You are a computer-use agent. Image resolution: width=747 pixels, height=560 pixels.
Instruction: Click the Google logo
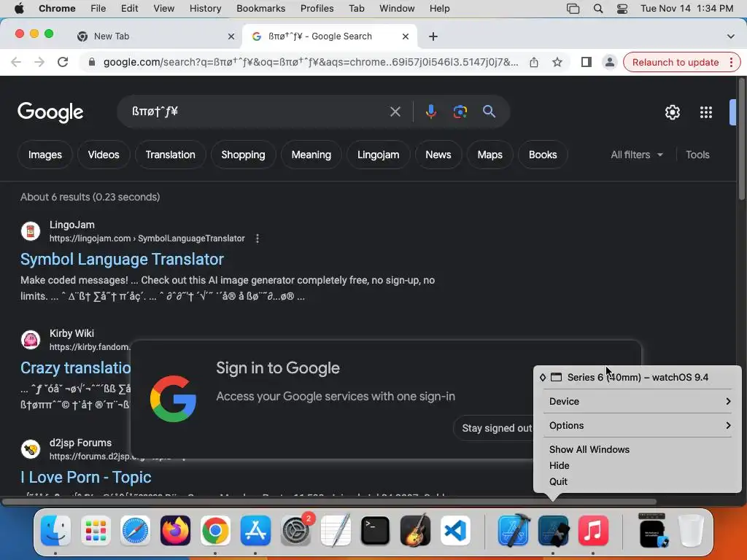pyautogui.click(x=50, y=112)
